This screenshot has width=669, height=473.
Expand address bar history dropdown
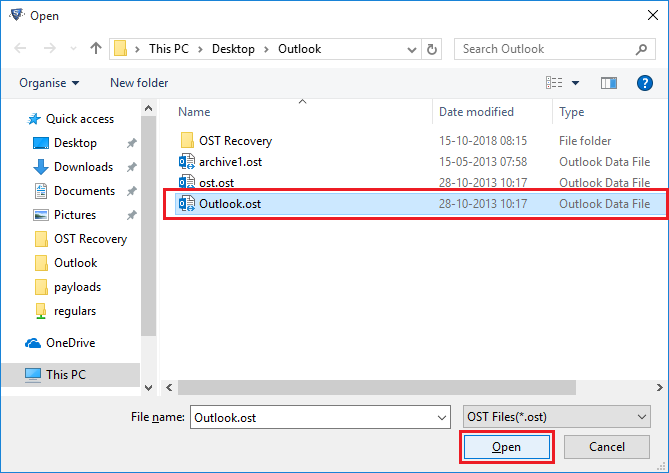[x=412, y=49]
